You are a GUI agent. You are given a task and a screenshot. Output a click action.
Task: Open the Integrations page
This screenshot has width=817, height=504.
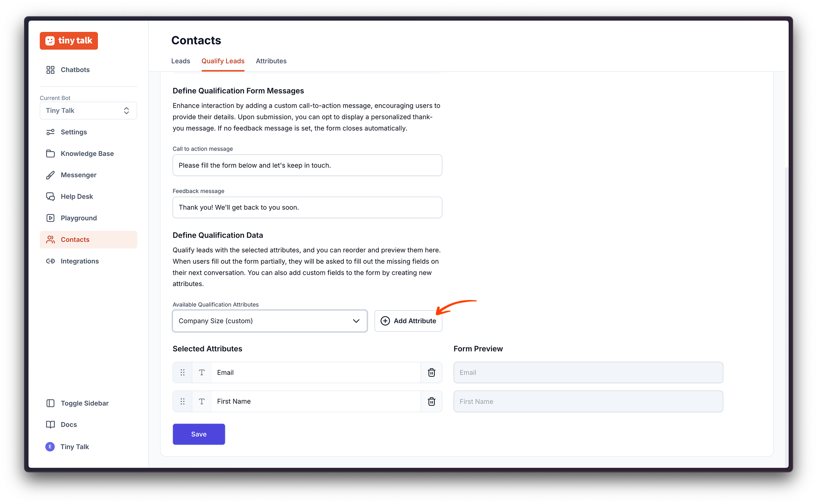pos(79,261)
